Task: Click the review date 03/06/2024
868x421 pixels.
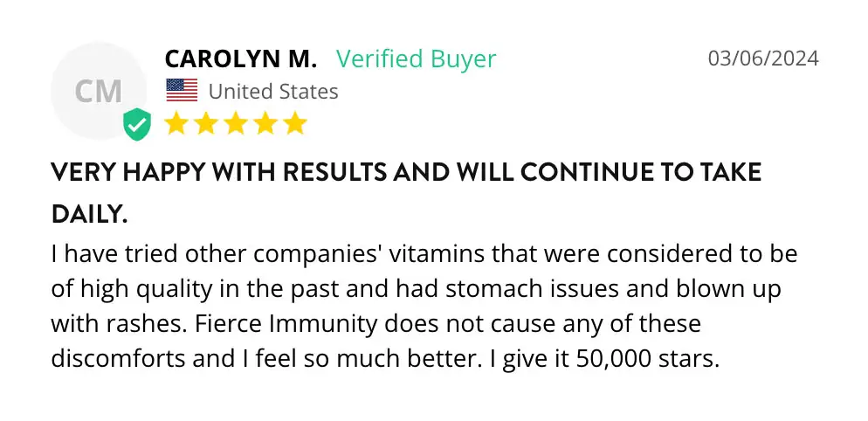Action: coord(763,59)
